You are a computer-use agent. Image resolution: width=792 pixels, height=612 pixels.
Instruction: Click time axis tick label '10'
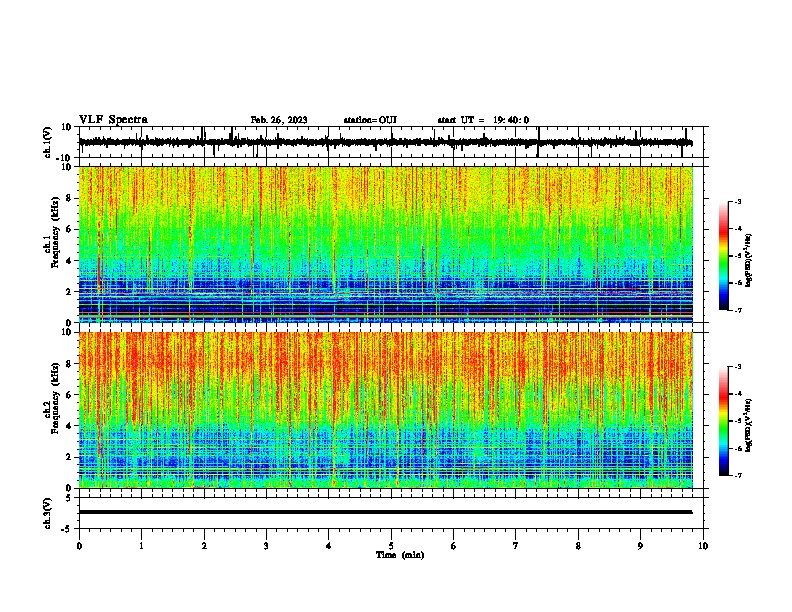click(703, 546)
